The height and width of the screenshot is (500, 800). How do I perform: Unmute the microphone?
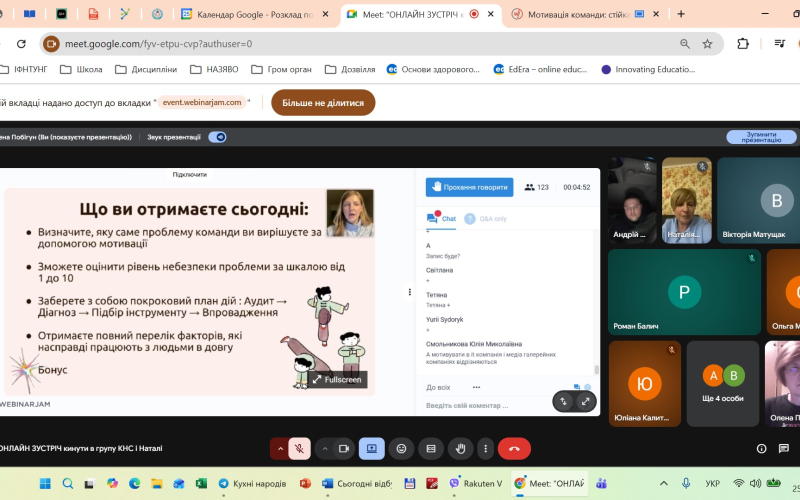point(299,449)
